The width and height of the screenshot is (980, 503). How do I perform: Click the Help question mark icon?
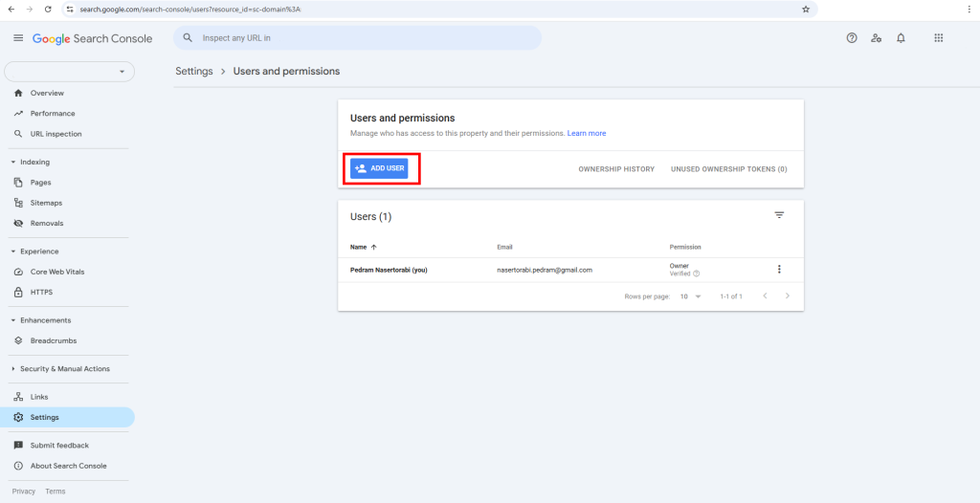[x=852, y=38]
